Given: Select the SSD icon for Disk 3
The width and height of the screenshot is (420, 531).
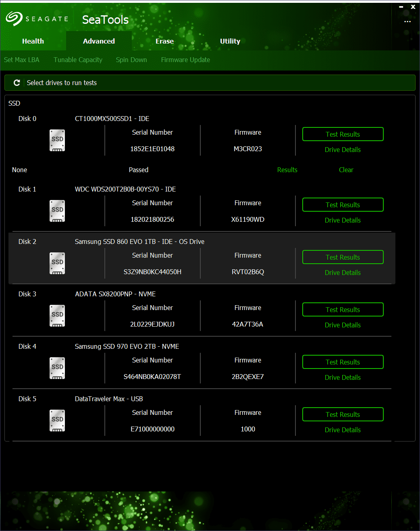Looking at the screenshot, I should (x=57, y=316).
